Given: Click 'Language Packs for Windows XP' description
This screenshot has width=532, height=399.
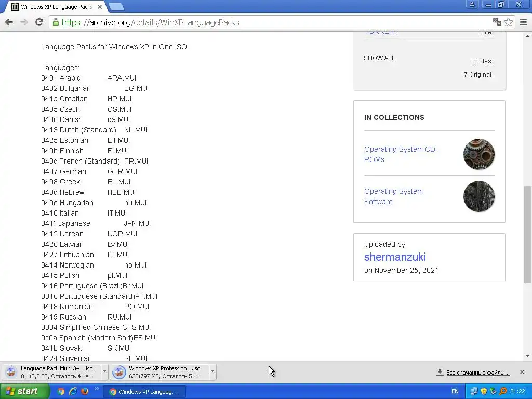Looking at the screenshot, I should [115, 47].
